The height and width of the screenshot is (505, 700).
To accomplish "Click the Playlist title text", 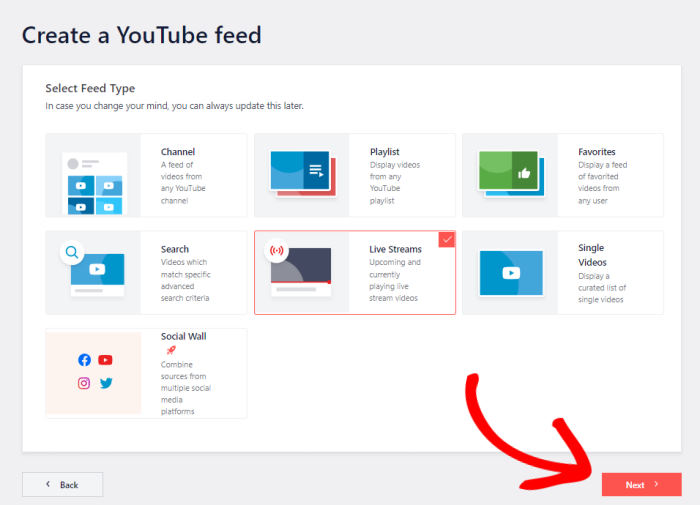I will (385, 152).
